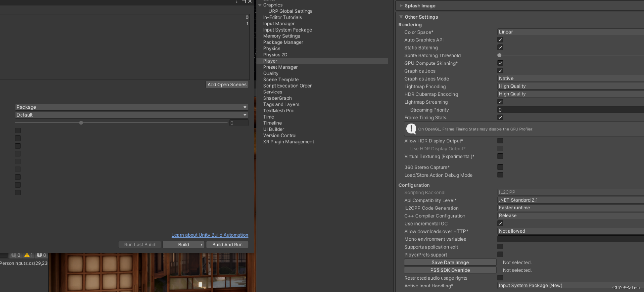Viewport: 644px width, 292px height.
Task: Click the Mono environment variables field
Action: pyautogui.click(x=571, y=239)
